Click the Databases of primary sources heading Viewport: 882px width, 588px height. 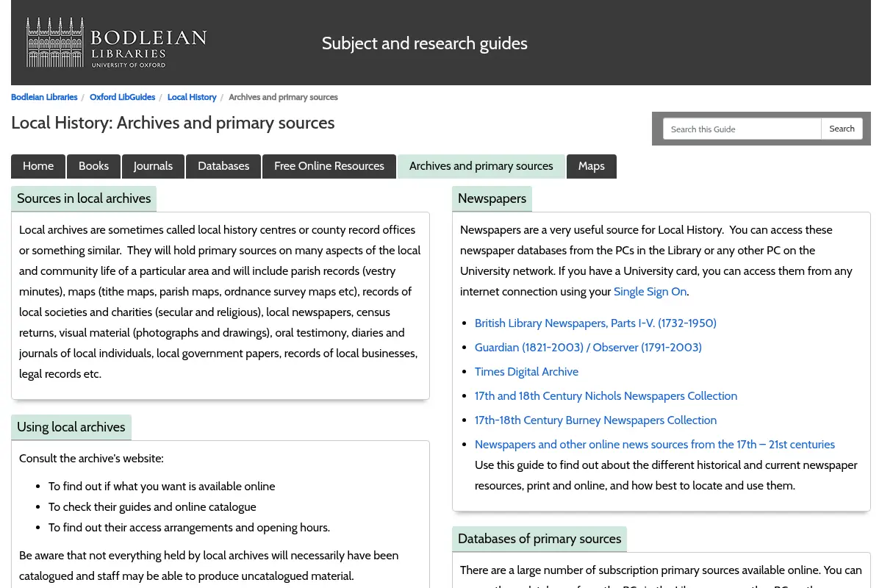(x=539, y=539)
